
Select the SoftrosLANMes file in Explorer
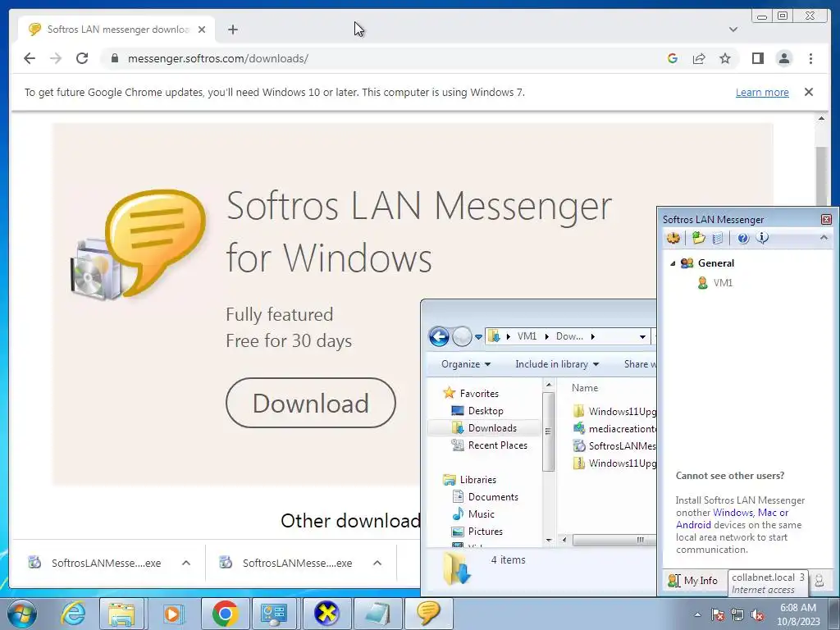click(614, 445)
